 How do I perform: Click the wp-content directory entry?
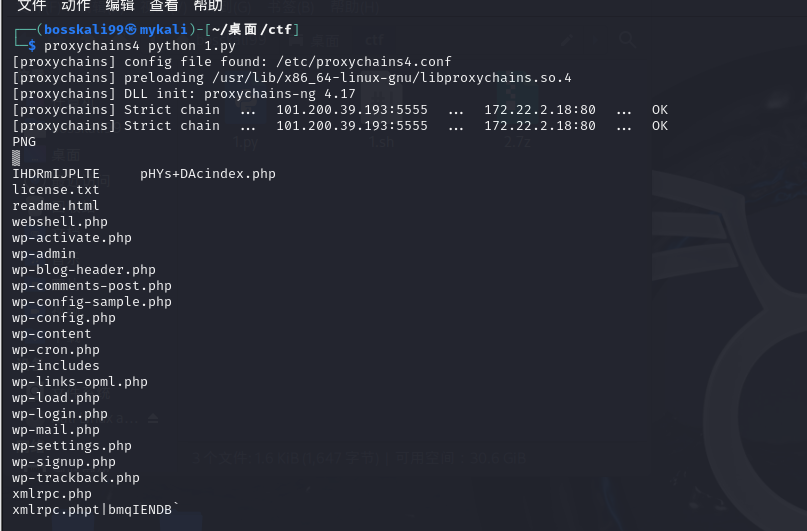point(52,334)
